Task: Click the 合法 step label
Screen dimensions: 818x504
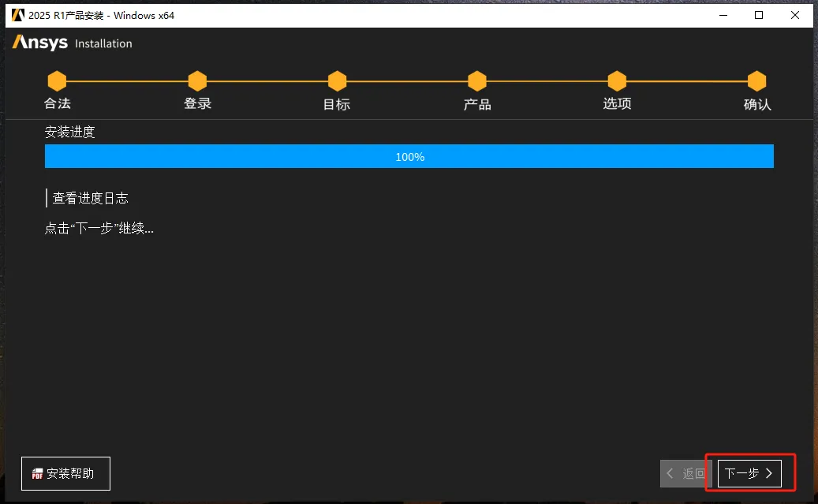Action: tap(58, 103)
